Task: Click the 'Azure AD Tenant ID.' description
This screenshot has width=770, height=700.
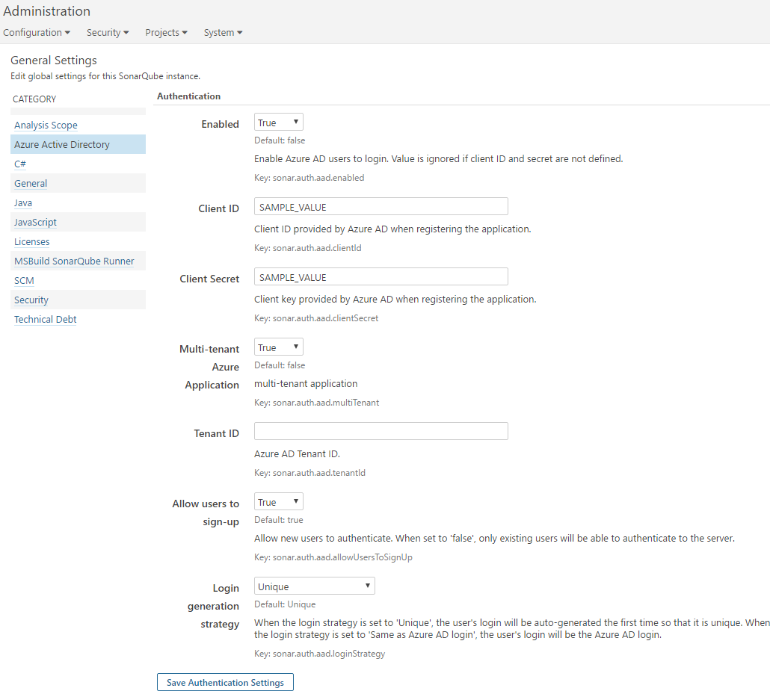Action: [297, 454]
